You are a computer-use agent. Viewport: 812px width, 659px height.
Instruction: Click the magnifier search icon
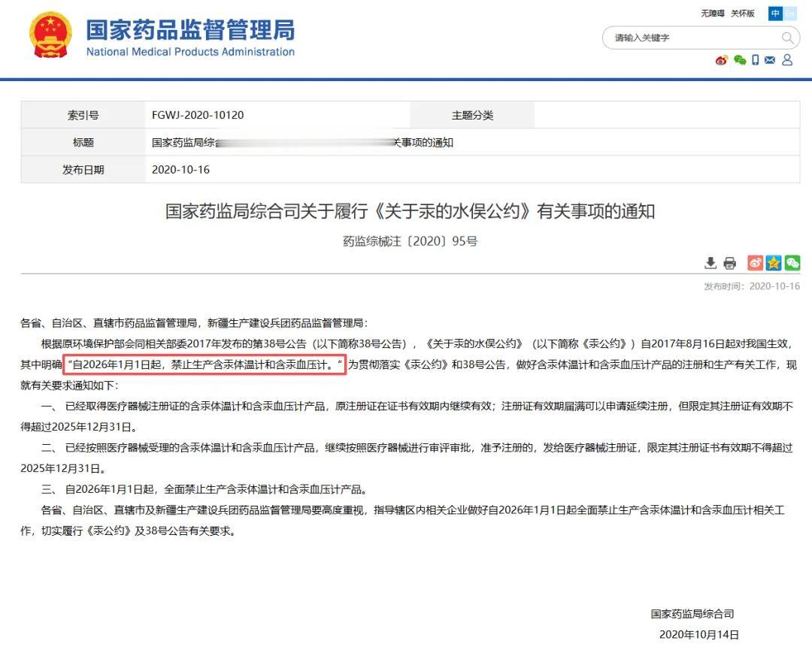(787, 38)
